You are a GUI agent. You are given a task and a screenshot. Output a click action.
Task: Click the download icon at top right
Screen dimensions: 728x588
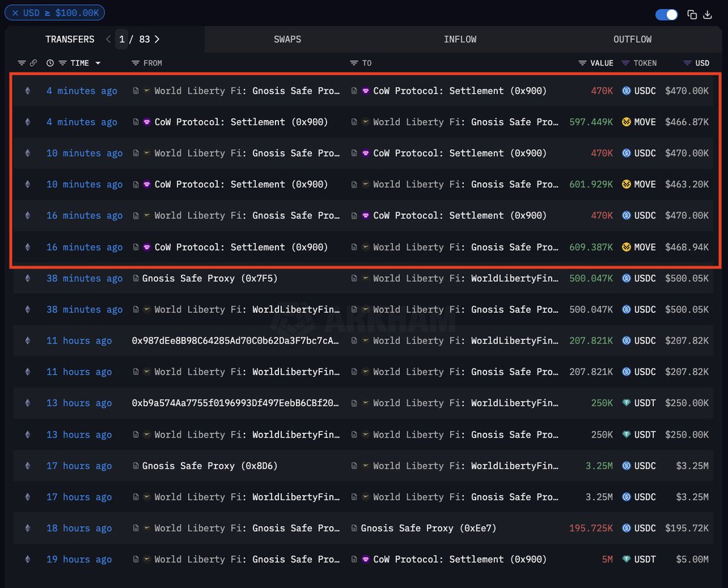(707, 15)
